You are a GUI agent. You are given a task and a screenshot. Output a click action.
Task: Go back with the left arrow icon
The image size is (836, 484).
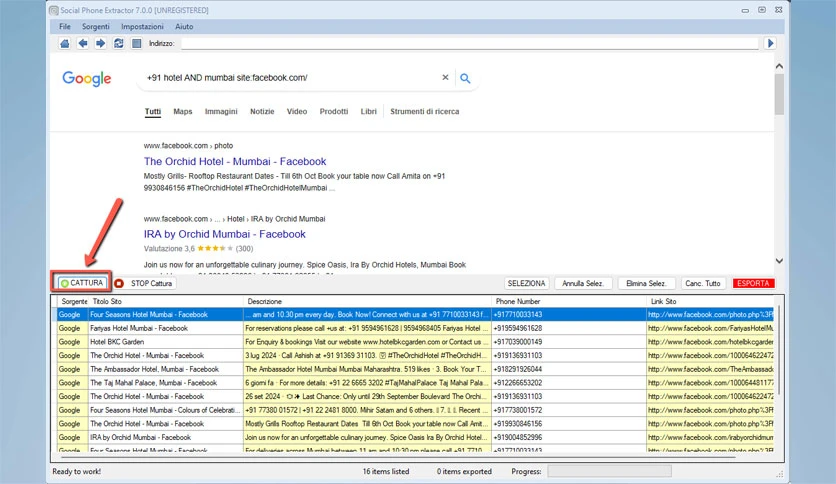point(83,43)
